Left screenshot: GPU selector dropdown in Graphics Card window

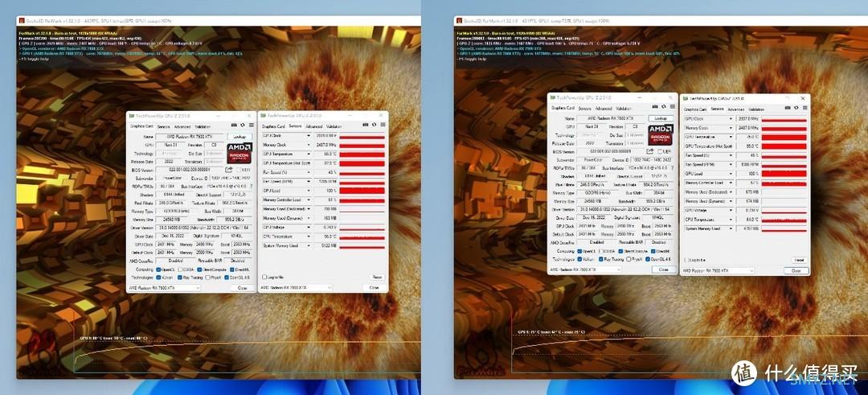click(164, 288)
